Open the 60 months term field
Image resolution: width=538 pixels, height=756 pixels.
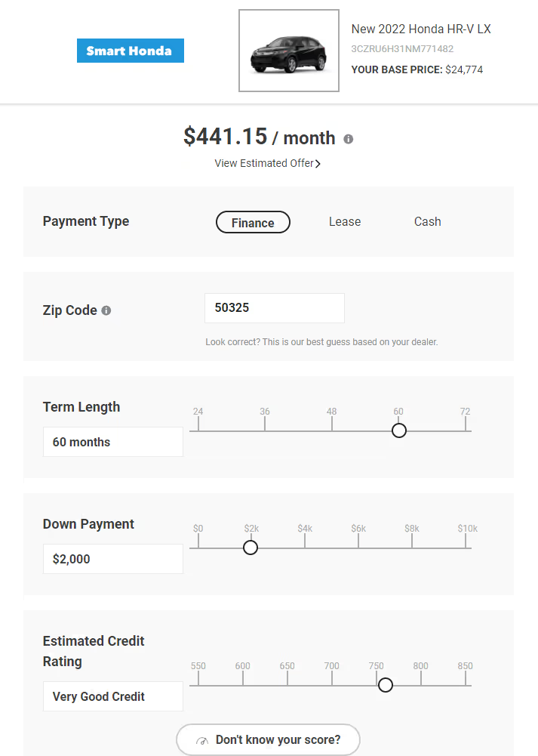(x=113, y=442)
